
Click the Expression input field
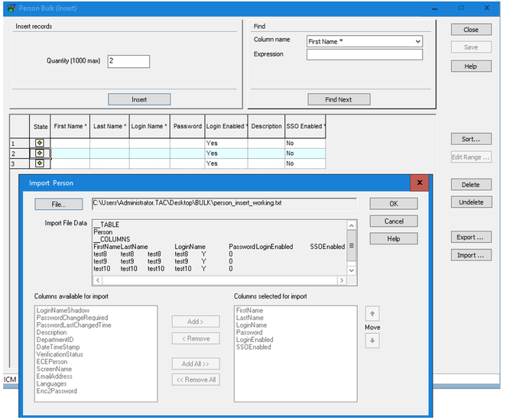click(365, 54)
